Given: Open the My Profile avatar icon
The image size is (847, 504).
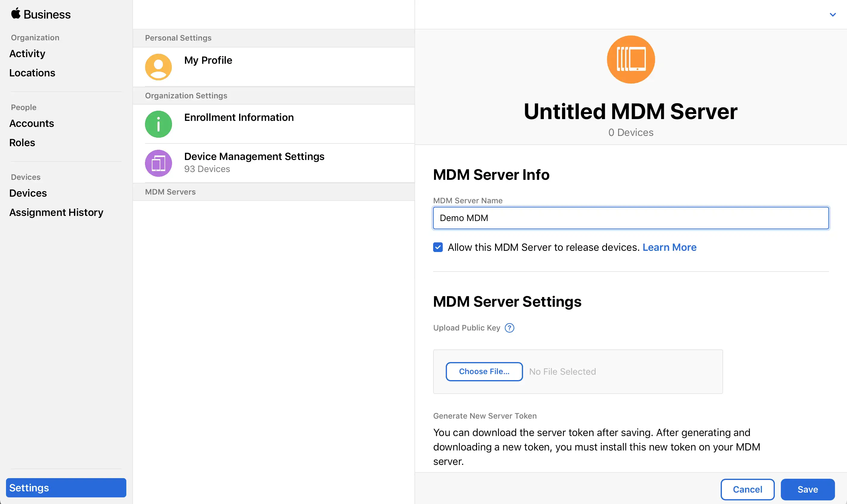Looking at the screenshot, I should [158, 67].
